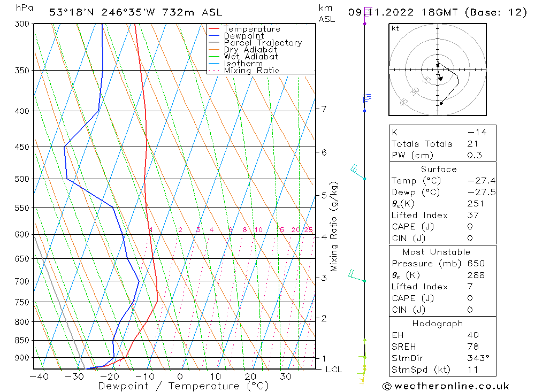
Task: Click the Most Unstable Lifted Index value 7
Action: [x=470, y=287]
